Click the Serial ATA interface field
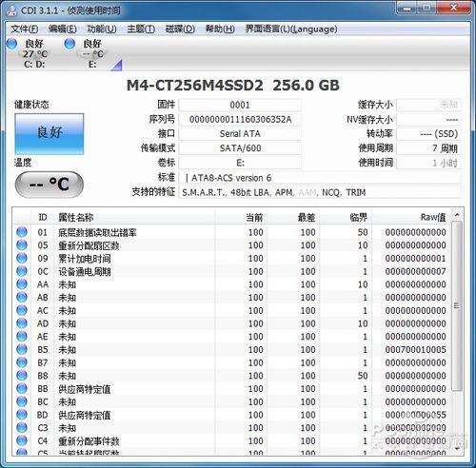The image size is (476, 468). coord(240,134)
